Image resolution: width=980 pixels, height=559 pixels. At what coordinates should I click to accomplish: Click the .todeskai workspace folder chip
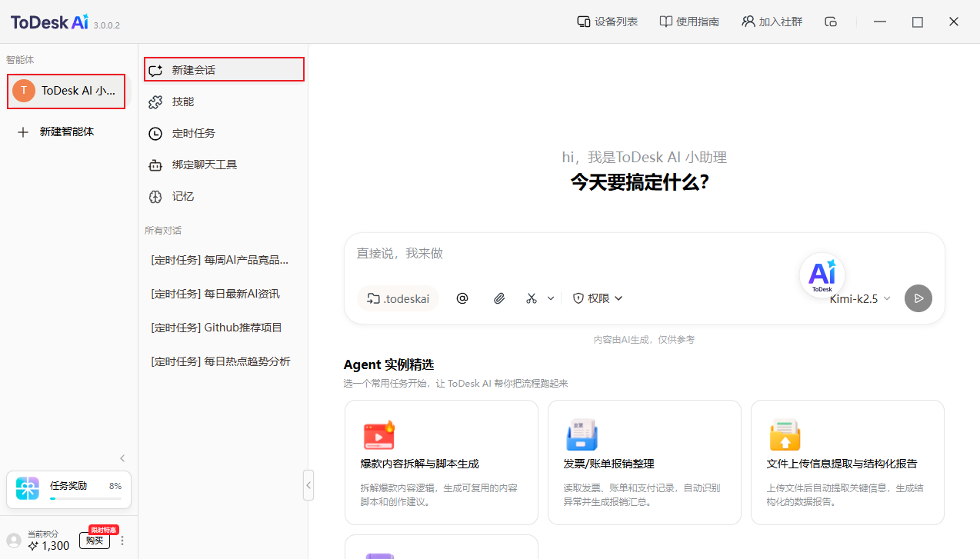point(398,298)
